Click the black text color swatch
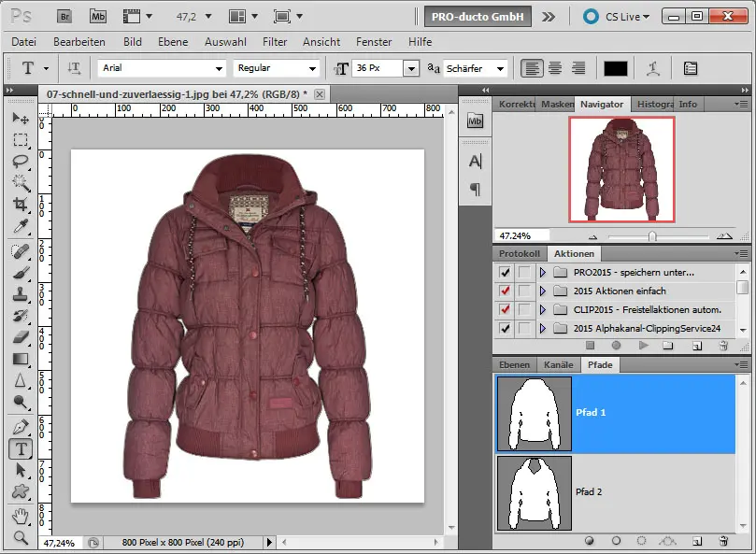Screen dimensions: 756x554 point(615,68)
